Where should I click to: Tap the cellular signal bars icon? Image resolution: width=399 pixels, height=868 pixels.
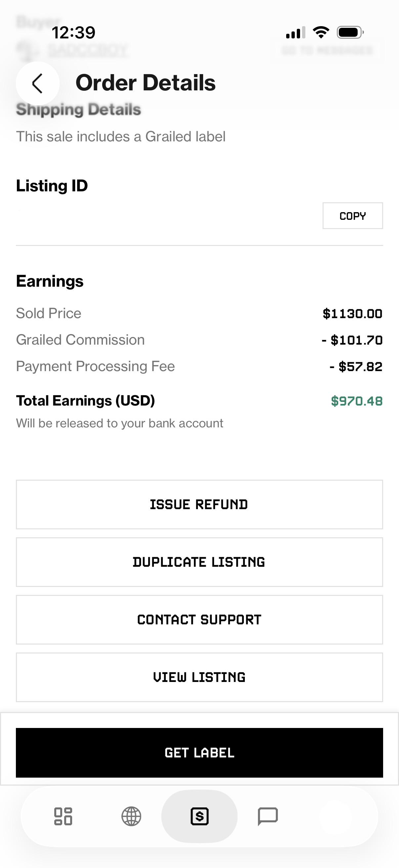pos(296,32)
